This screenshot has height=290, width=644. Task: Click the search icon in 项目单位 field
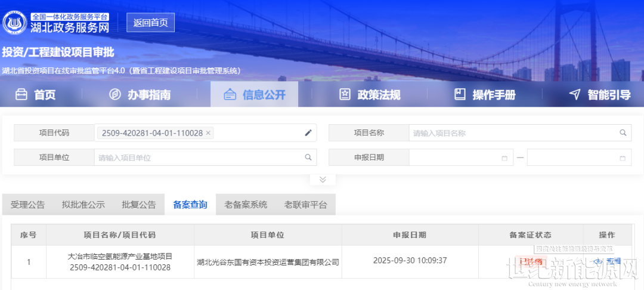click(x=308, y=158)
